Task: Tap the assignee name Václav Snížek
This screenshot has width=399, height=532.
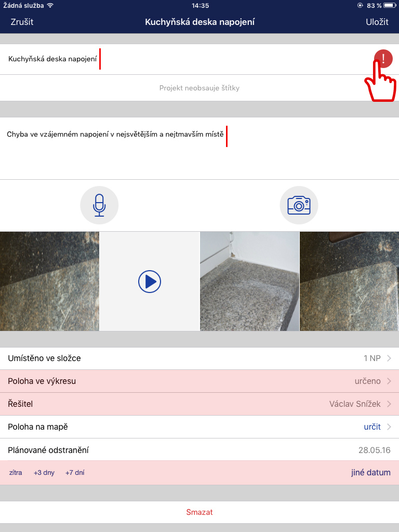Action: [x=355, y=404]
